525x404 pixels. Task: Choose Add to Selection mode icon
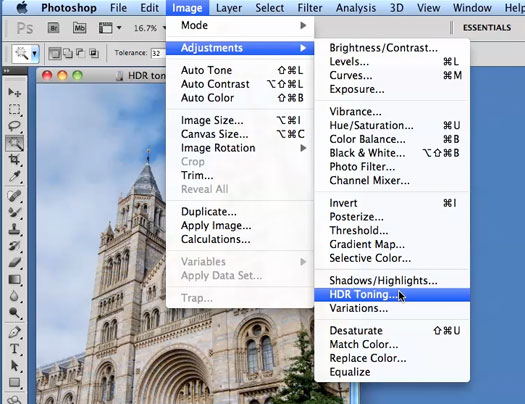pos(68,53)
